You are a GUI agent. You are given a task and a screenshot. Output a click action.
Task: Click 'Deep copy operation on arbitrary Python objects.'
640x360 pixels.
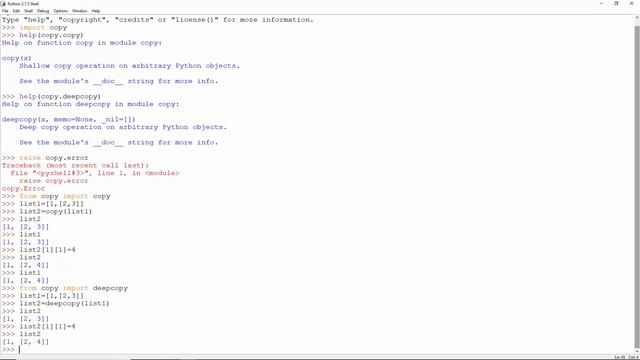(123, 127)
